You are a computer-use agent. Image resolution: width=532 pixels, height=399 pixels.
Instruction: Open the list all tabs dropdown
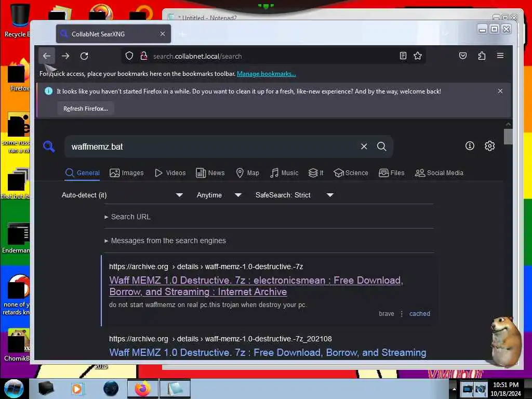(446, 34)
